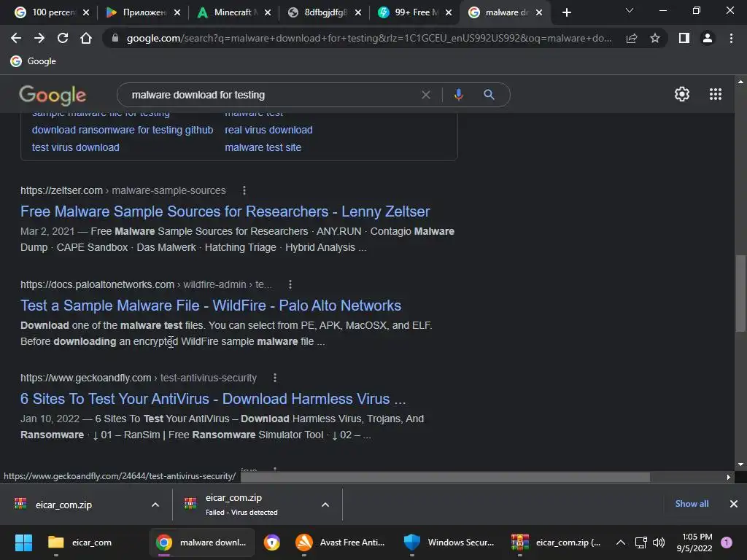This screenshot has width=747, height=560.
Task: Open eicar_com folder from taskbar
Action: tap(80, 542)
